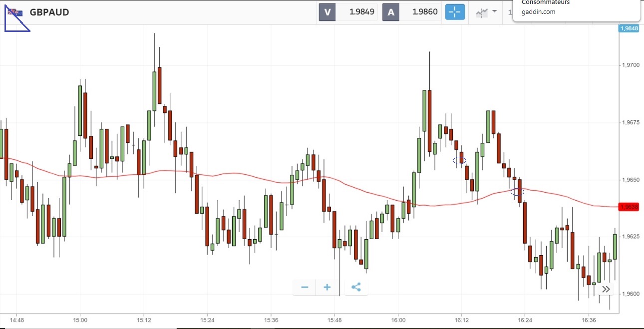Click the 14:48 time axis label
Image resolution: width=644 pixels, height=329 pixels.
point(16,320)
